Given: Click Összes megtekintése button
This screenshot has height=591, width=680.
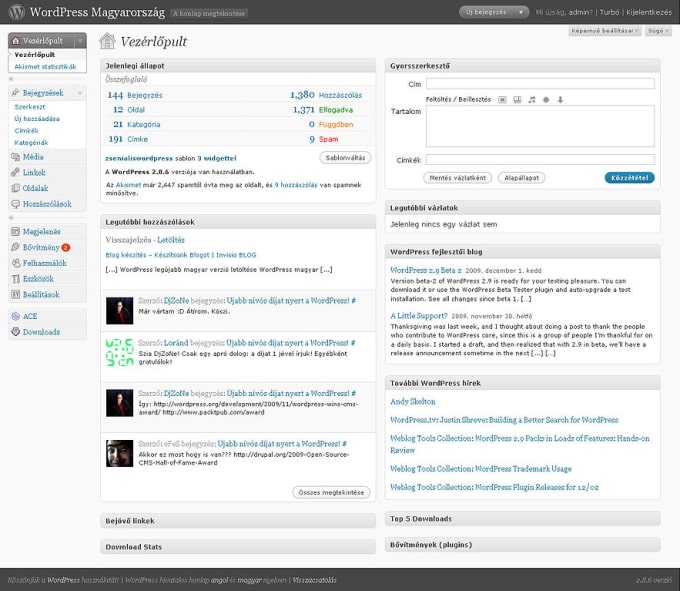Looking at the screenshot, I should pos(331,493).
